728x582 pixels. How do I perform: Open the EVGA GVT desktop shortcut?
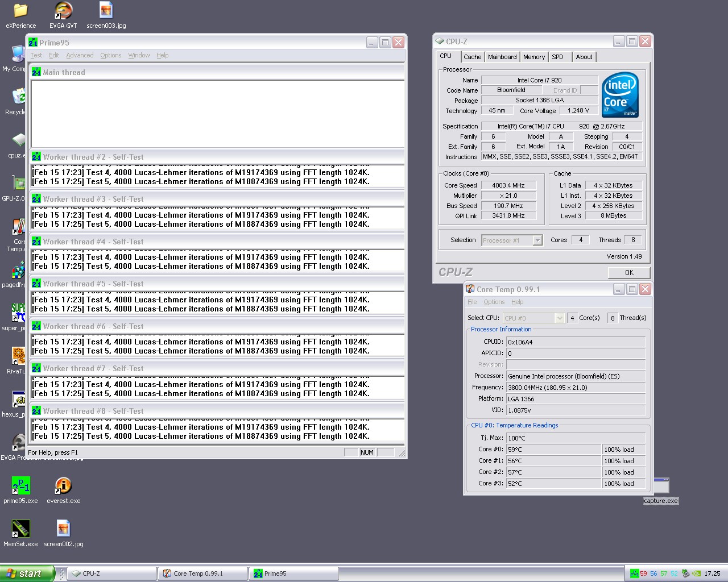tap(63, 11)
